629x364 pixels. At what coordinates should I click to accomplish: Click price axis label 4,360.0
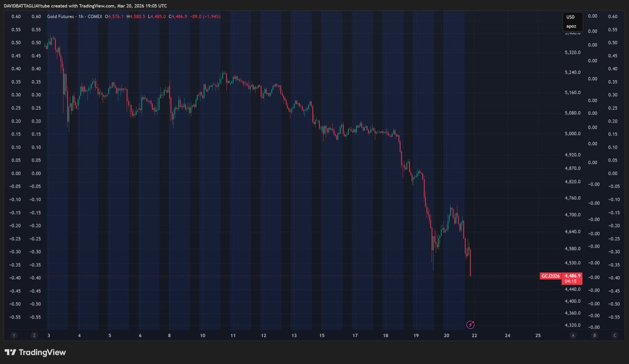pos(572,313)
